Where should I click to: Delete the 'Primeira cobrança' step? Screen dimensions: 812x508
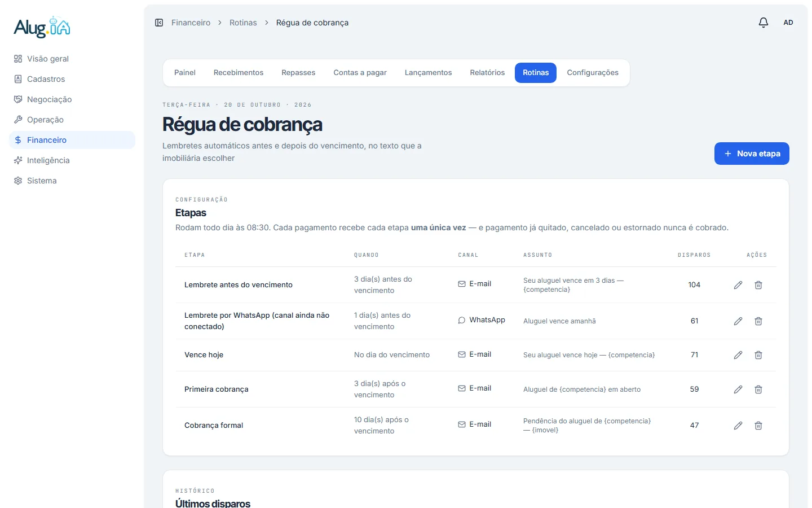(758, 389)
